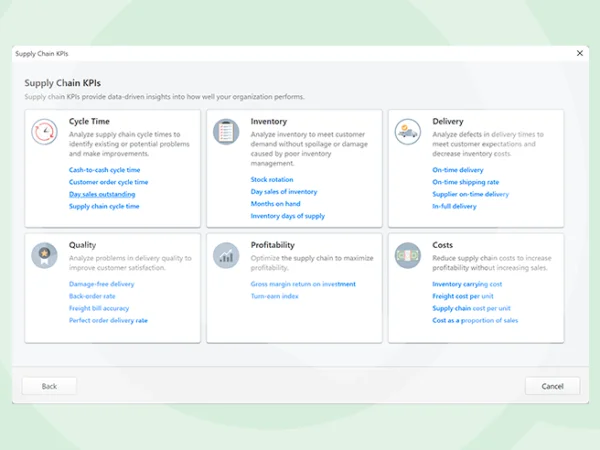Screen dimensions: 600x450
Task: Click the Inventory clipboard icon
Action: pyautogui.click(x=226, y=133)
